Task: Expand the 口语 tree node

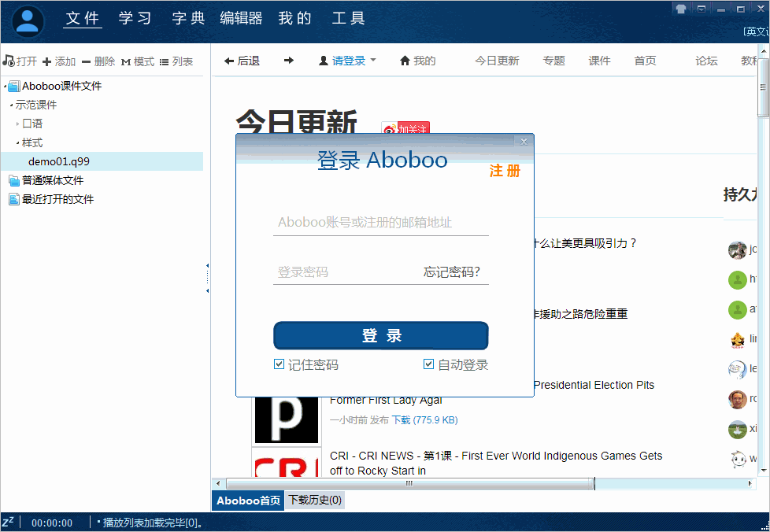Action: pyautogui.click(x=17, y=124)
